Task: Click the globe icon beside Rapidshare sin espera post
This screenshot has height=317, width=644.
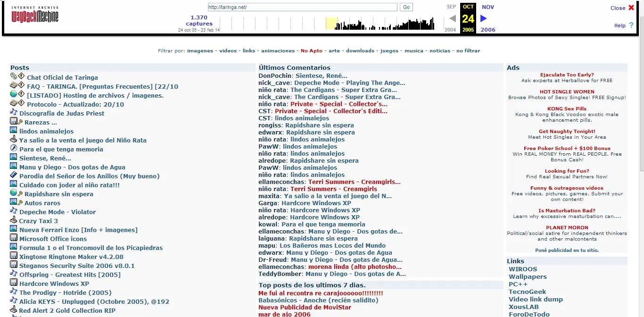Action: (14, 193)
